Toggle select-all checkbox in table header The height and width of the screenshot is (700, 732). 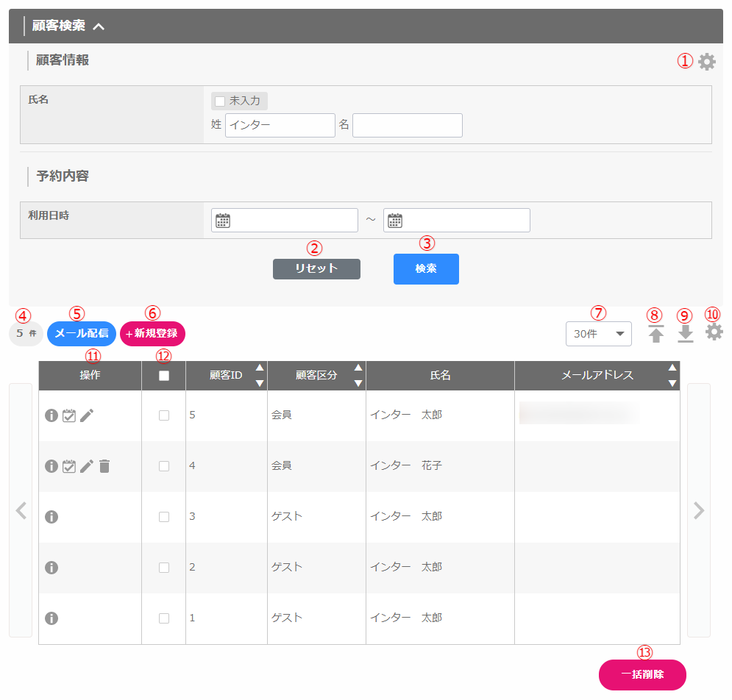pyautogui.click(x=164, y=376)
